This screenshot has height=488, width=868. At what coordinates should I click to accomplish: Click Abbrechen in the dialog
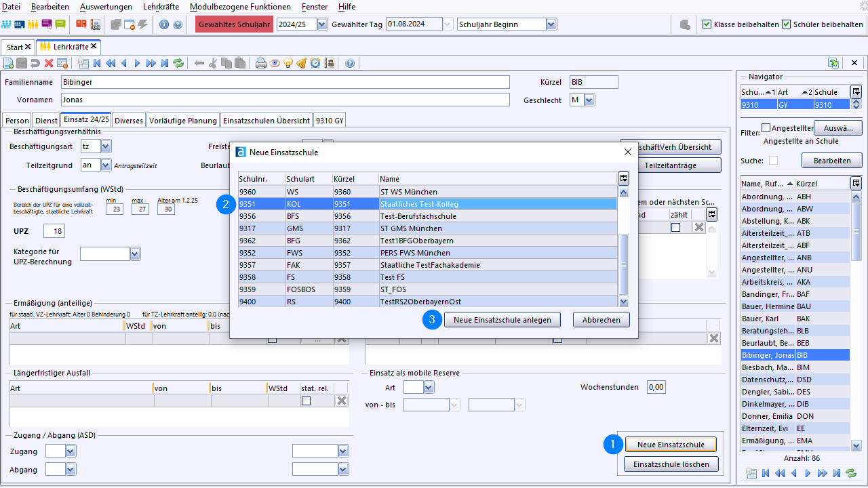(x=601, y=320)
